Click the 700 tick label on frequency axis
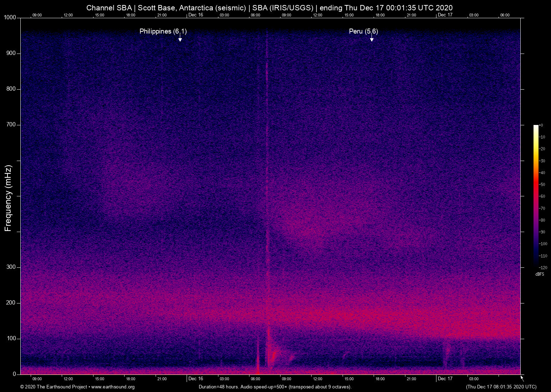Viewport: 551px width, 392px height. (x=11, y=125)
